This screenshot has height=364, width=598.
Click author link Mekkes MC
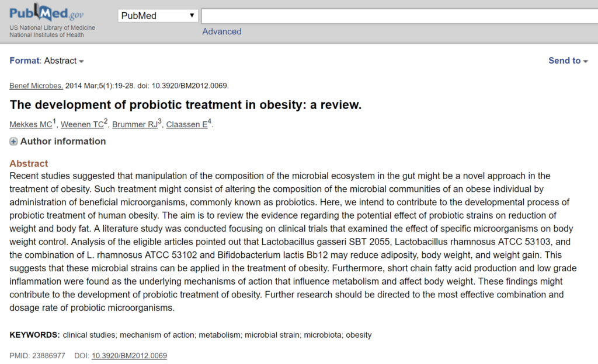coord(31,124)
